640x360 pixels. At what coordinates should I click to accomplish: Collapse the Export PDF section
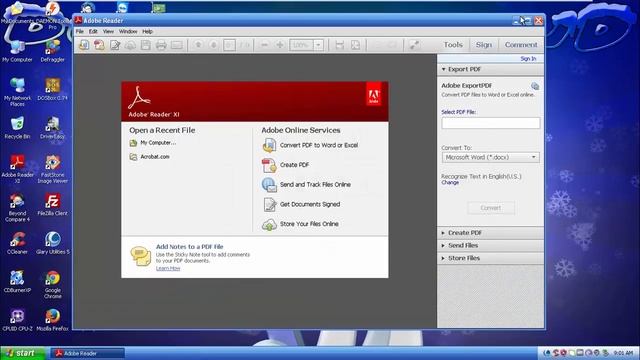coord(490,69)
